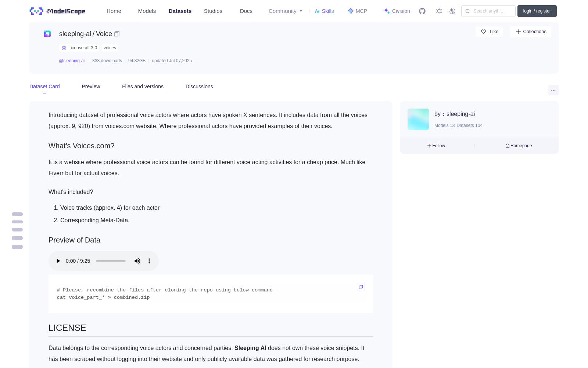The image size is (588, 368).
Task: Click the 'LICENSE' heading
Action: [67, 328]
